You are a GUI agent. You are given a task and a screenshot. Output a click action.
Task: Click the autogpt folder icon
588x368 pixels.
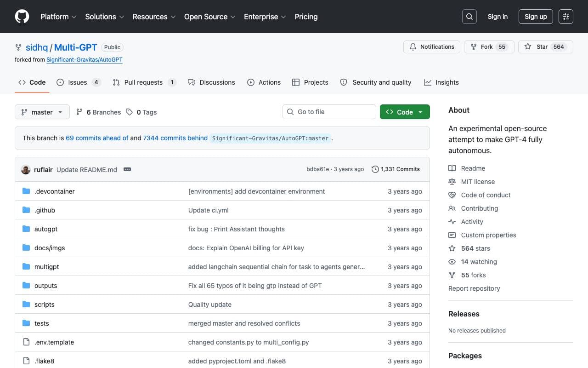click(x=26, y=229)
